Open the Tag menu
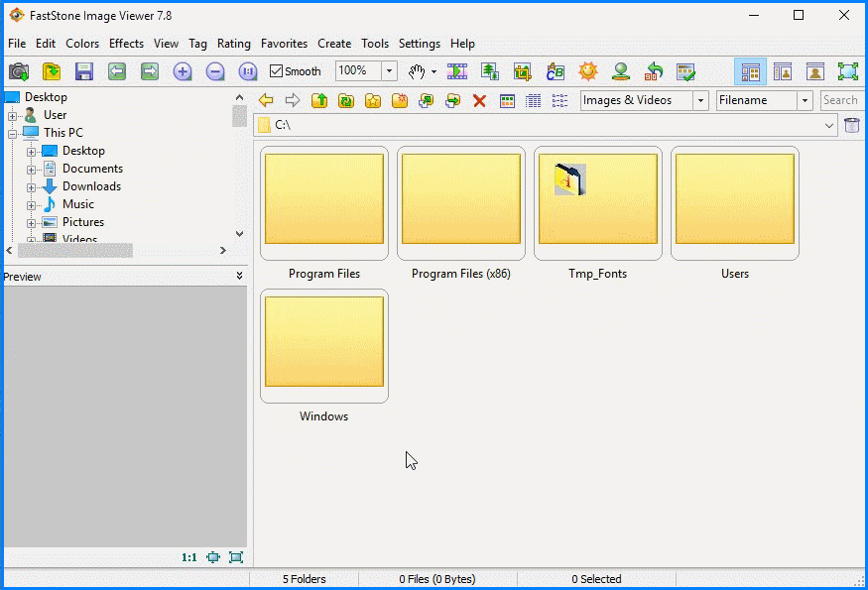Image resolution: width=868 pixels, height=590 pixels. 197,44
